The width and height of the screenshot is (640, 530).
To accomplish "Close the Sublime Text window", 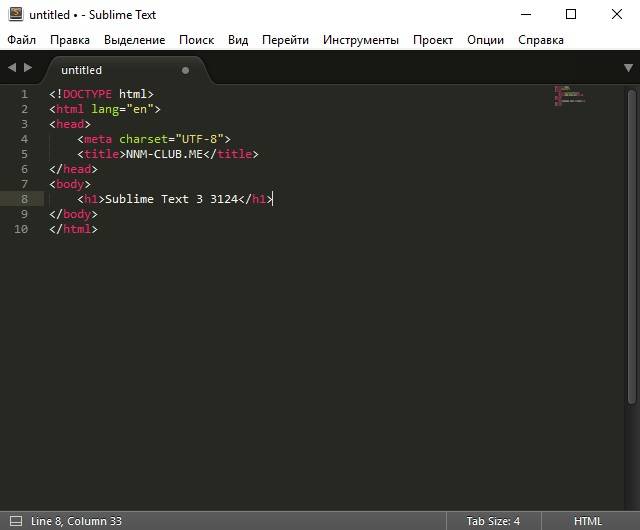I will coord(617,14).
